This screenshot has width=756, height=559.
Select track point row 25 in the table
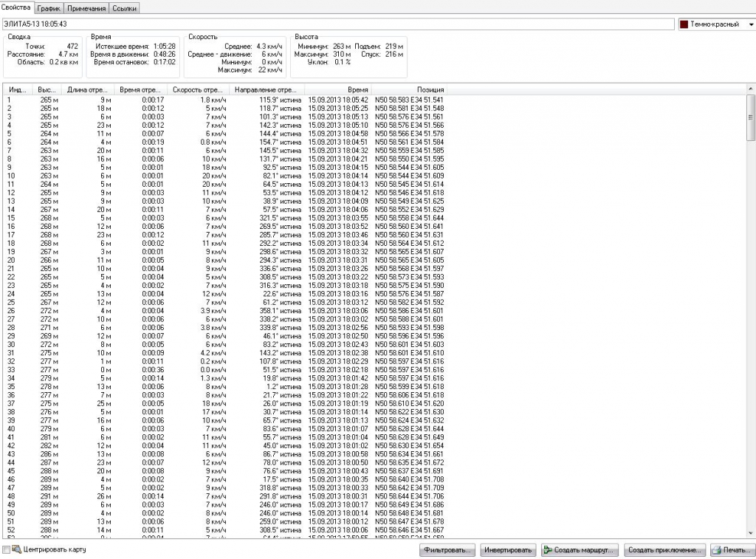pos(221,302)
